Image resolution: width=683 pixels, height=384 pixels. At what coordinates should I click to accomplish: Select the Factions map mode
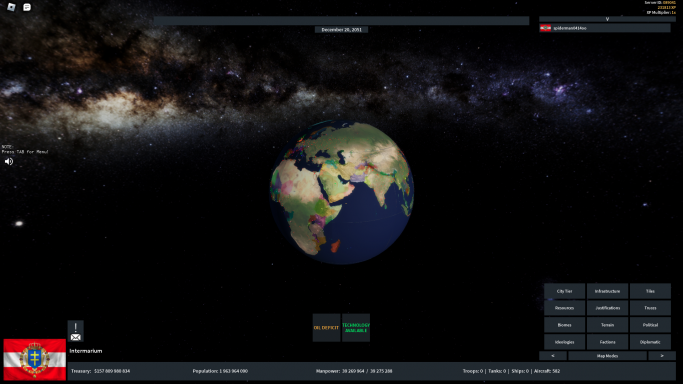pos(607,342)
